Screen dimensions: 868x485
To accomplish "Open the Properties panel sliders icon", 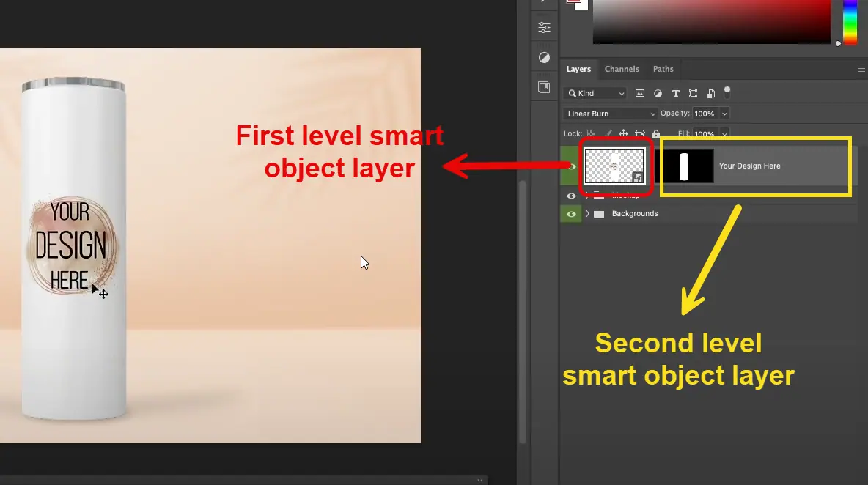I will click(544, 28).
